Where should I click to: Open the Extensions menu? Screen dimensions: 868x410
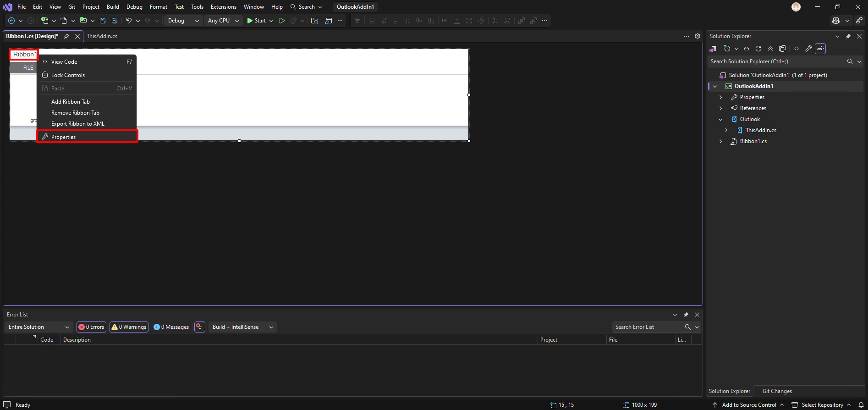[224, 7]
